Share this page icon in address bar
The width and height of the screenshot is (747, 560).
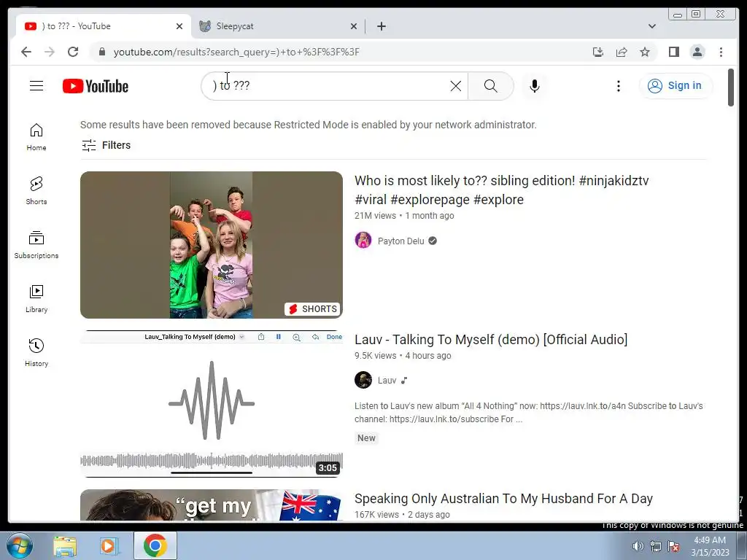coord(622,52)
